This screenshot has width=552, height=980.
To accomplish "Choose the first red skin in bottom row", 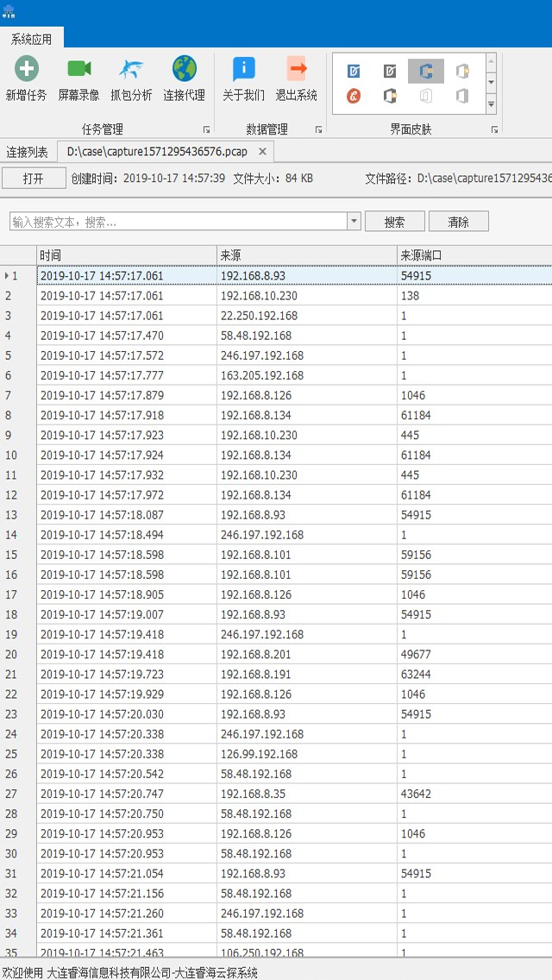I will pos(354,96).
